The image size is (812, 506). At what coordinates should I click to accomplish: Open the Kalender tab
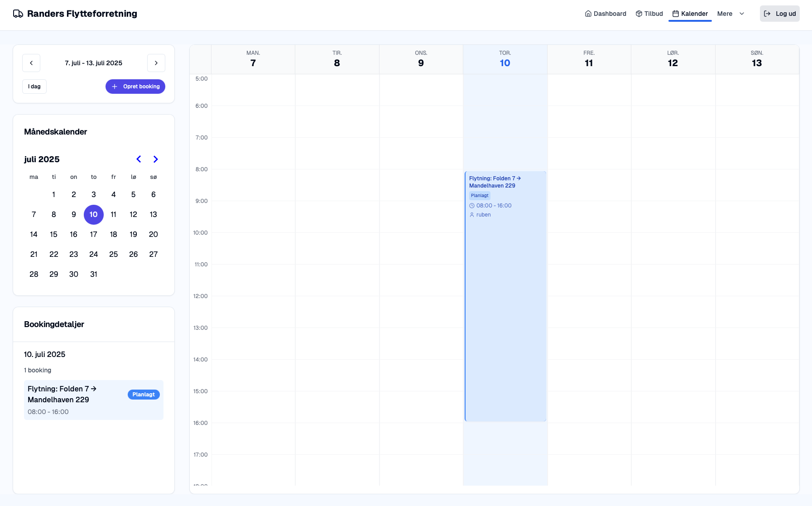(690, 14)
